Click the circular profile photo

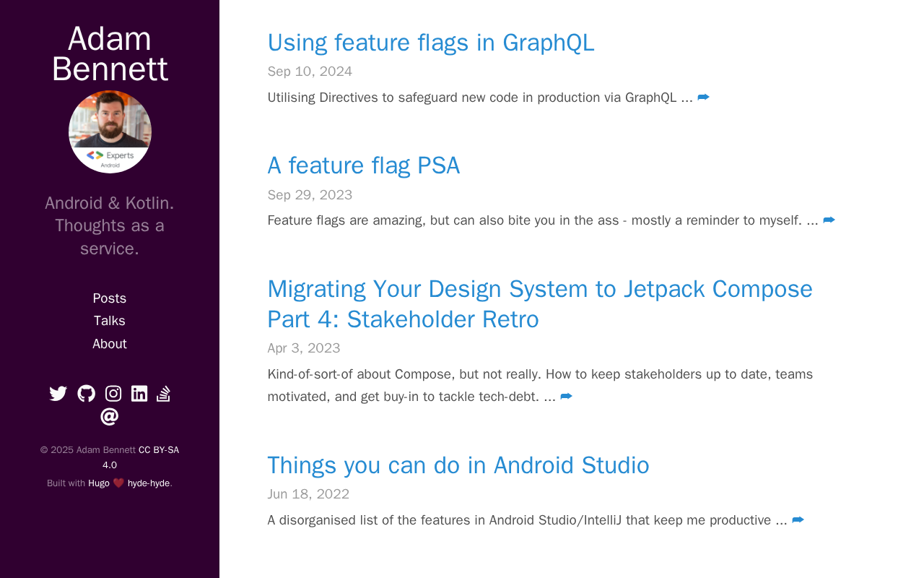click(x=110, y=131)
